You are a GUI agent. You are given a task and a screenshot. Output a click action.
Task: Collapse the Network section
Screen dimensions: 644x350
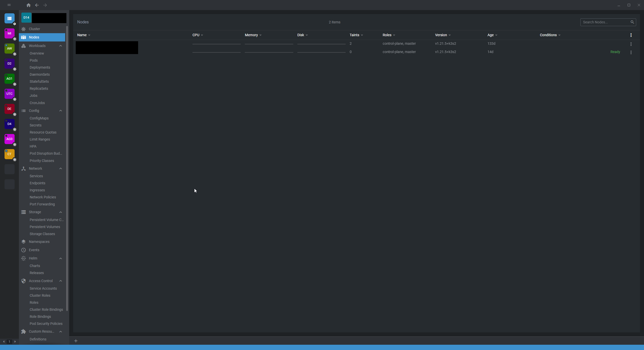(60, 168)
